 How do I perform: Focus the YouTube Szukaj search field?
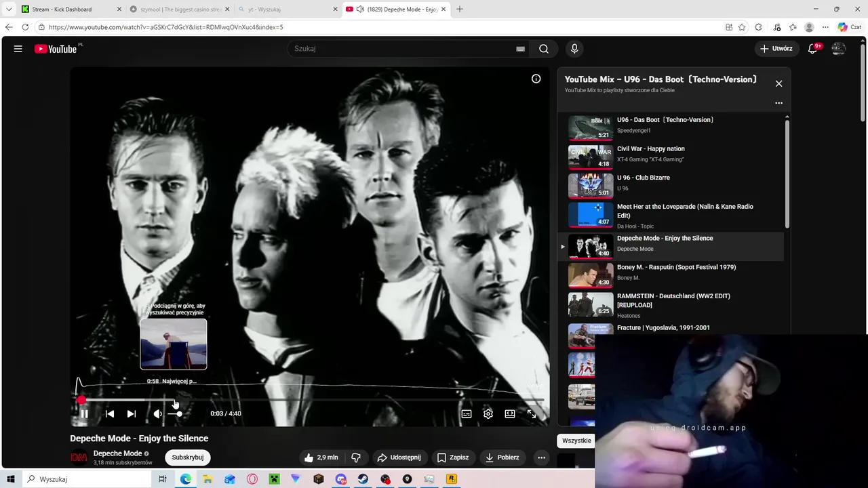point(403,49)
